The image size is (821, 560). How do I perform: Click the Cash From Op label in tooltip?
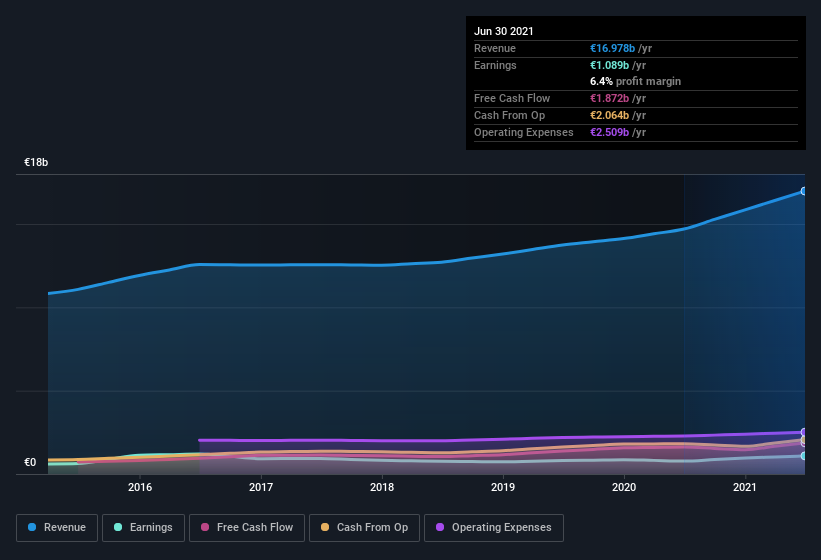pyautogui.click(x=509, y=115)
